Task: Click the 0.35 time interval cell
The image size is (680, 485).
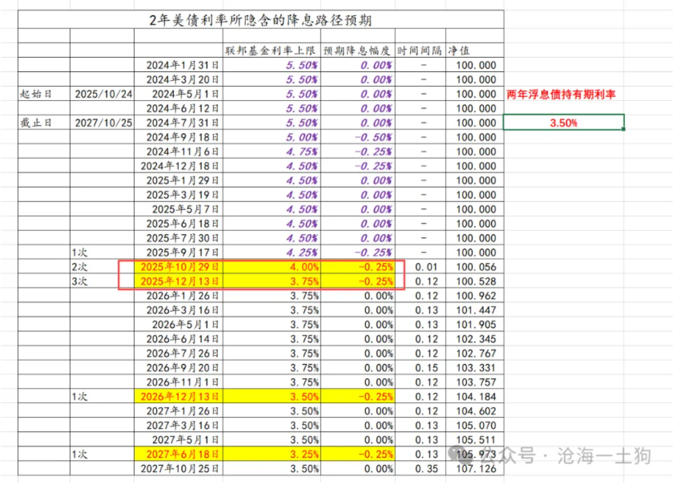Action: [420, 469]
